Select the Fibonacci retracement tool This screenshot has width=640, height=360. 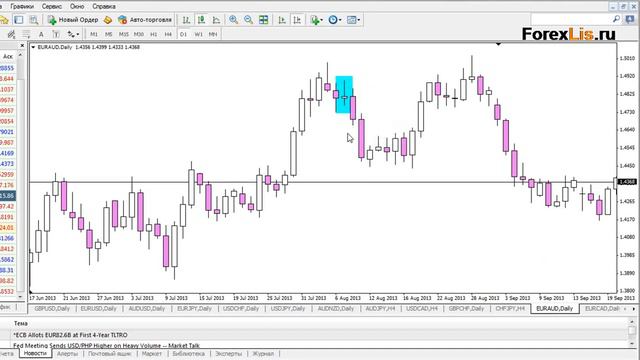tap(26, 34)
